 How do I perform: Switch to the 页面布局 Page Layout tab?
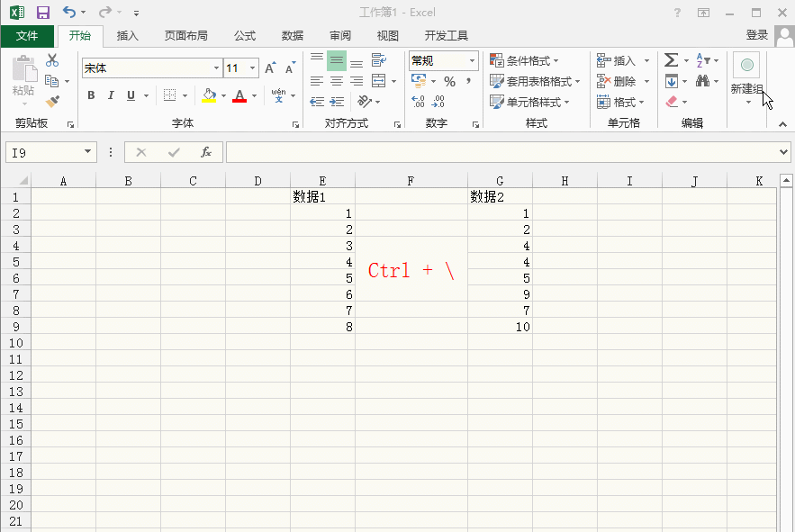[x=186, y=35]
